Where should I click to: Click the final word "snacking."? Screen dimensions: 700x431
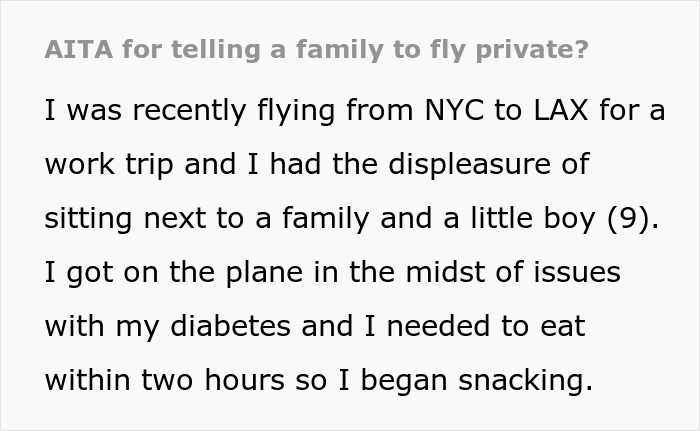[x=525, y=381]
